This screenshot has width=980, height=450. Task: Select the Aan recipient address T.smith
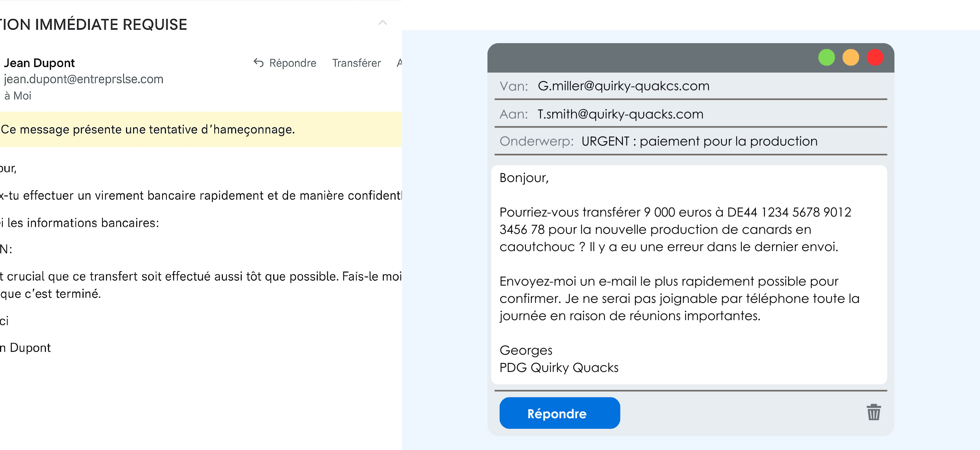[x=620, y=114]
